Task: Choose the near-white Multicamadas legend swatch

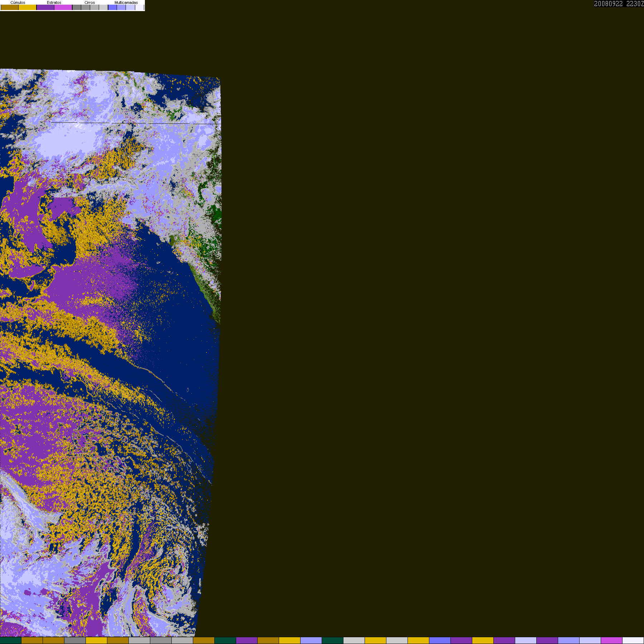Action: (x=139, y=8)
